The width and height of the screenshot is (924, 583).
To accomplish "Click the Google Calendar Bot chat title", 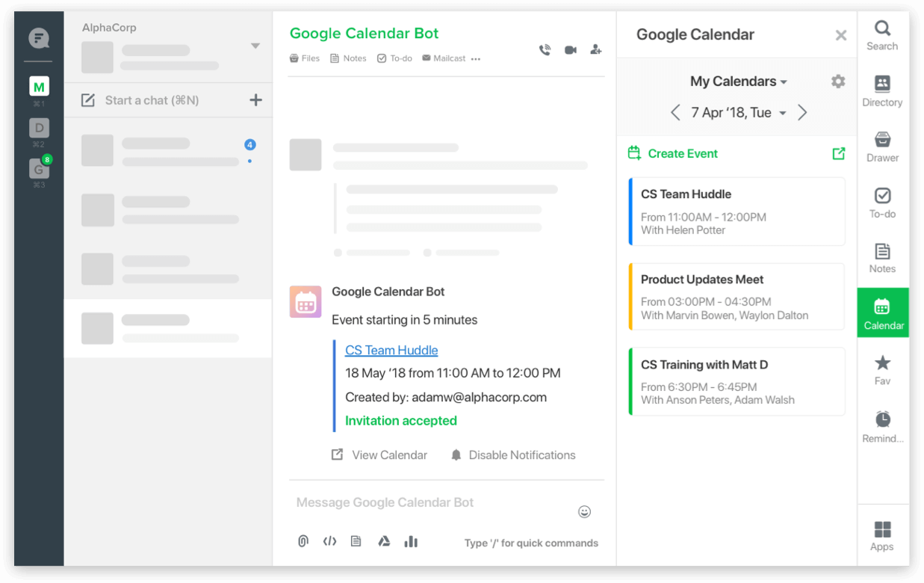I will [x=364, y=34].
